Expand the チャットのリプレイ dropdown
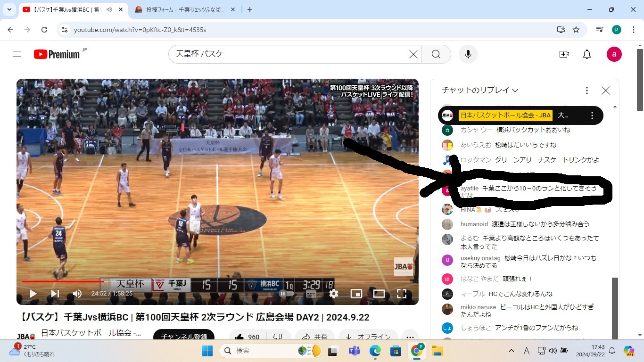Screen dimensions: 644x362 (479, 90)
